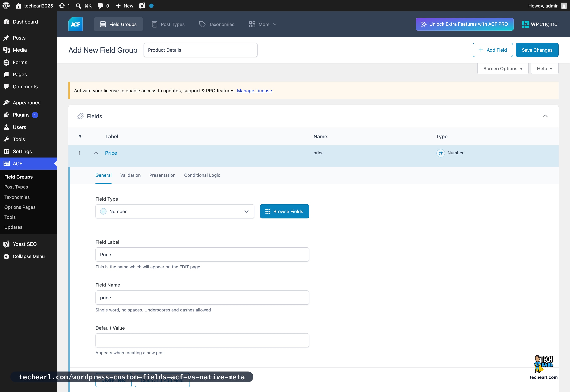Image resolution: width=570 pixels, height=392 pixels.
Task: Click the Number type hash icon in row
Action: pyautogui.click(x=440, y=153)
